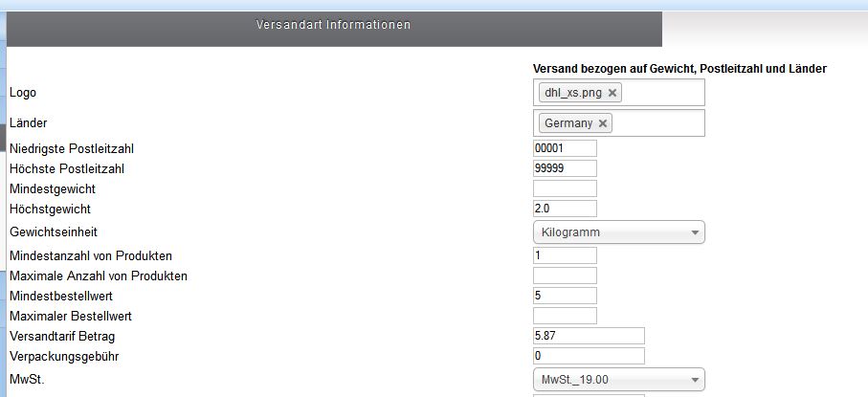This screenshot has height=397, width=868.
Task: Remove the Germany country tag
Action: pos(602,123)
